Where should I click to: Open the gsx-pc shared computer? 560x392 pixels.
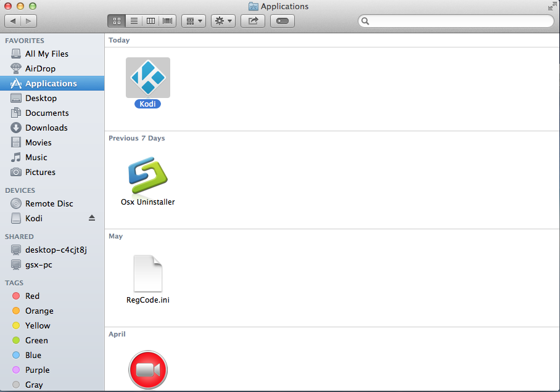[39, 264]
